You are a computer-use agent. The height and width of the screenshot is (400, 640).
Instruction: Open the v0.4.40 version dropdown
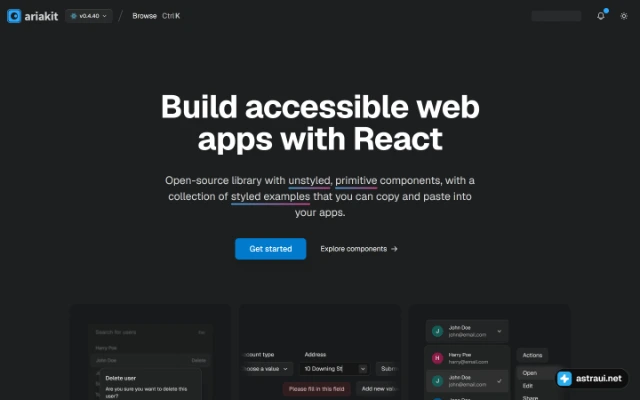(89, 16)
